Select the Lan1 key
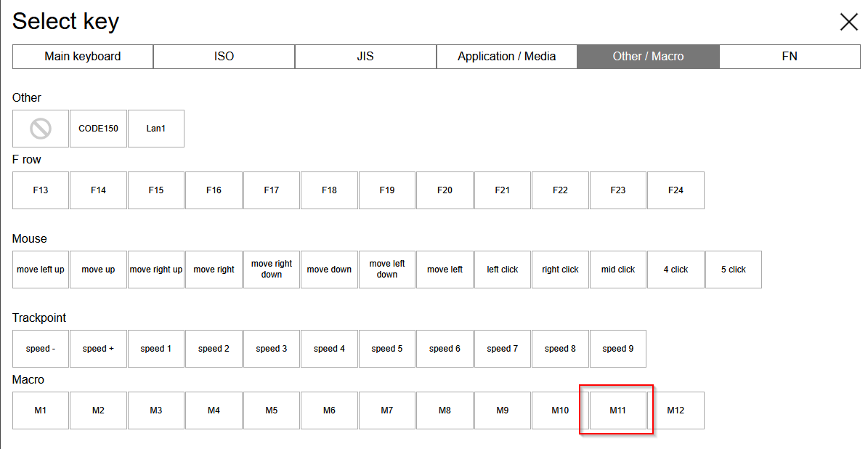The height and width of the screenshot is (449, 868). pyautogui.click(x=156, y=129)
